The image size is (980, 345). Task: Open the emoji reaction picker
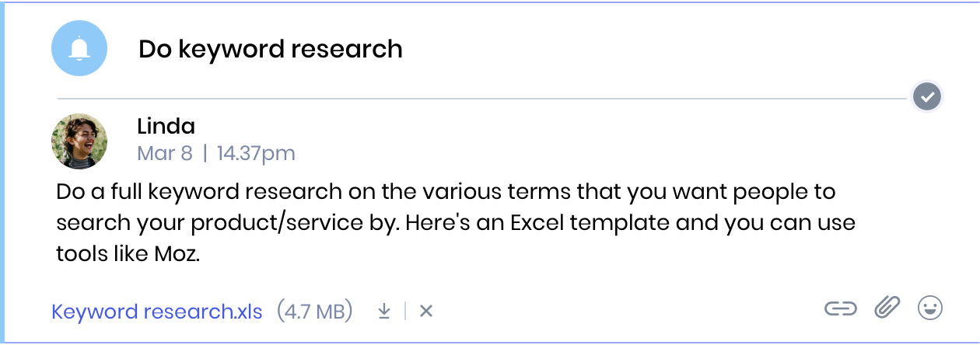(x=930, y=308)
